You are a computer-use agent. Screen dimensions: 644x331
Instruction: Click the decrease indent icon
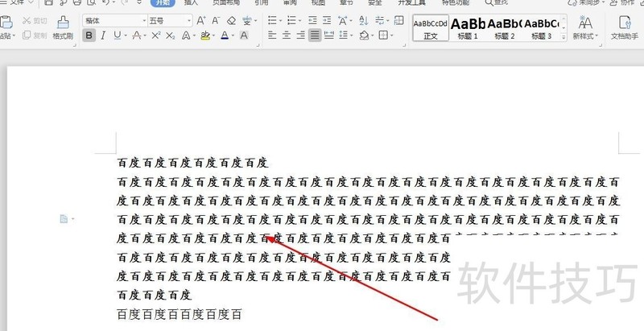pyautogui.click(x=312, y=20)
